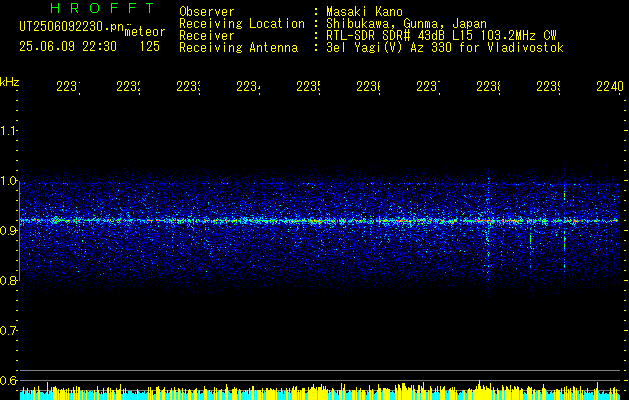This screenshot has width=629, height=400.
Task: Click the 'meteor' label
Action: point(145,32)
